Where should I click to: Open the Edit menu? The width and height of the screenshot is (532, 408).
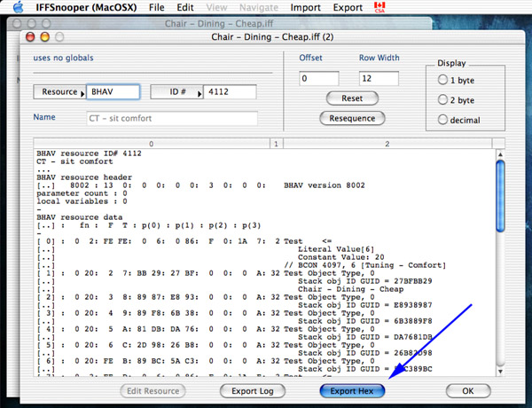click(x=184, y=7)
